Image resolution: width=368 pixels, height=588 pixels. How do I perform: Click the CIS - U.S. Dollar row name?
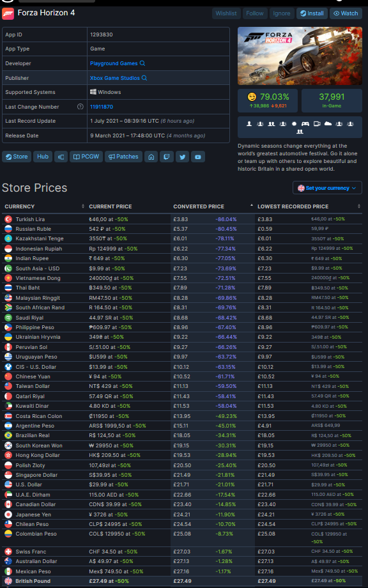pos(36,367)
